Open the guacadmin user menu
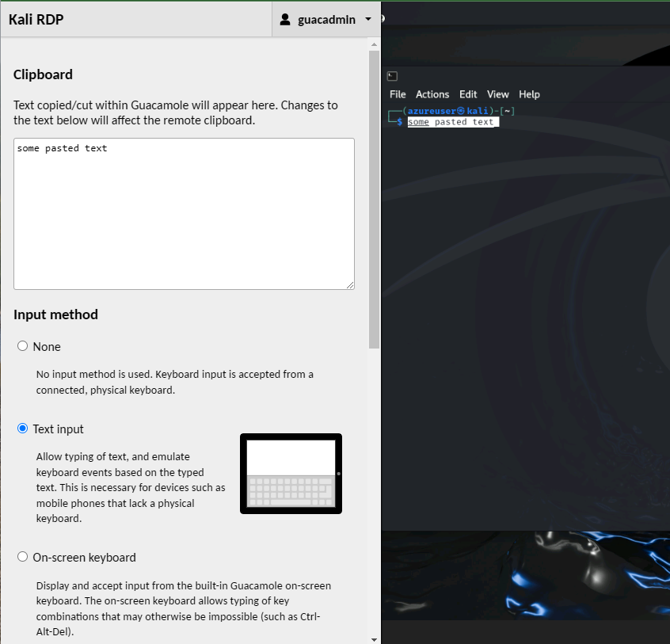The width and height of the screenshot is (670, 644). 326,19
